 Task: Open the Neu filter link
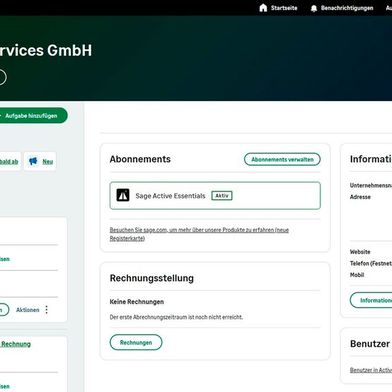(x=48, y=162)
